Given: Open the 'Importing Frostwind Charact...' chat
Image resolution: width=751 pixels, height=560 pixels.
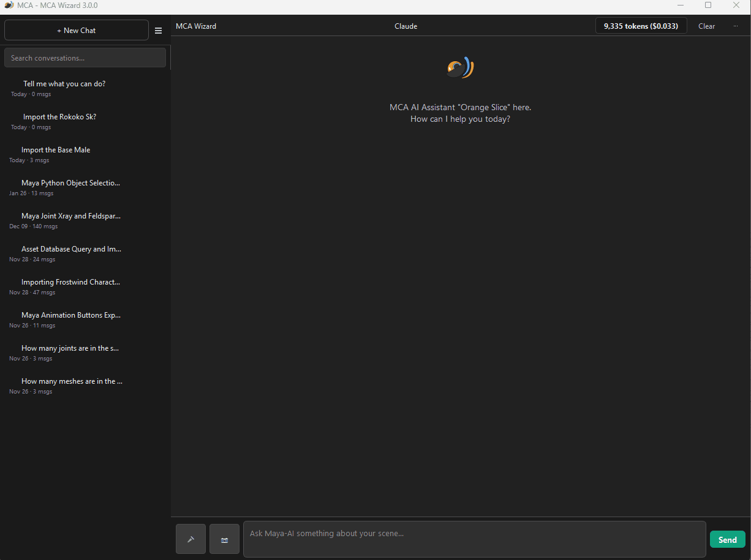Looking at the screenshot, I should pyautogui.click(x=85, y=287).
